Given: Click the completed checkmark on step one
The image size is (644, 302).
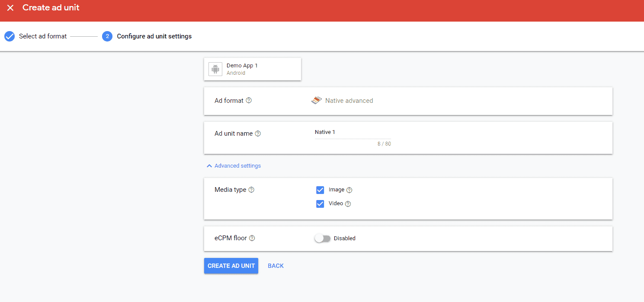Looking at the screenshot, I should pyautogui.click(x=9, y=36).
